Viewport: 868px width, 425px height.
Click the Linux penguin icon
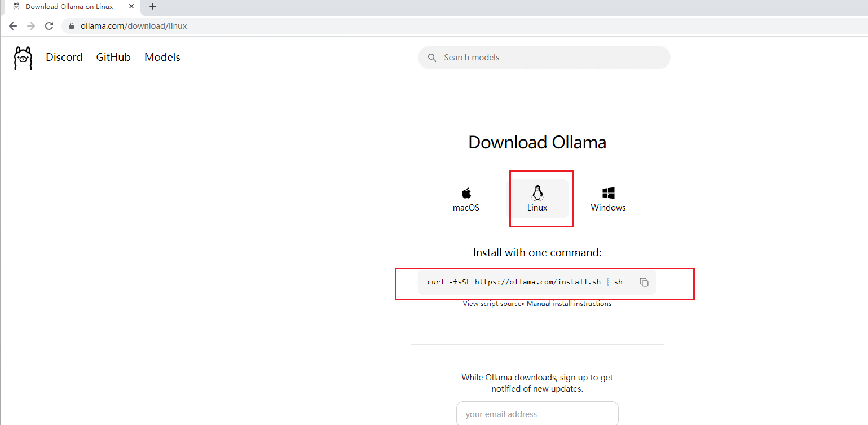point(537,193)
